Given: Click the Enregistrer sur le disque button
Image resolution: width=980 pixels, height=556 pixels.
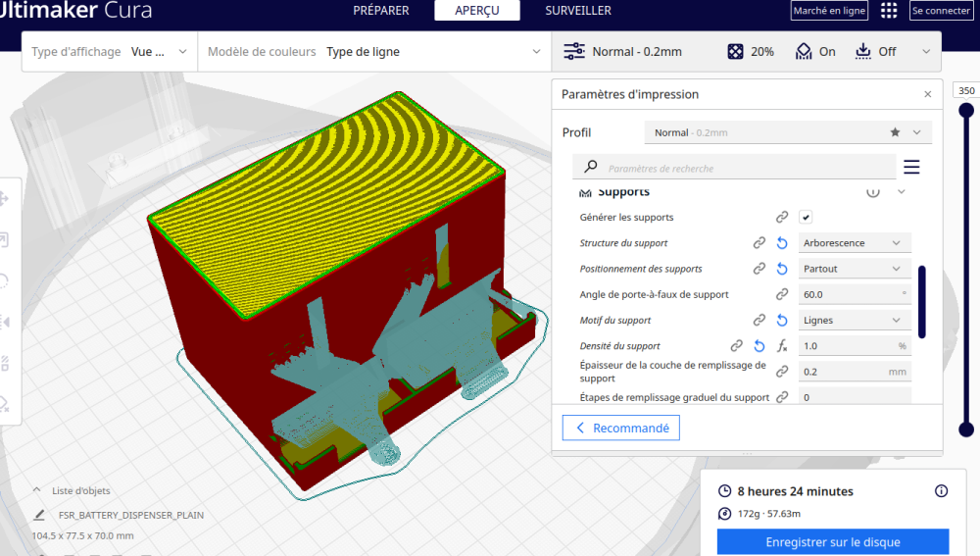Looking at the screenshot, I should pyautogui.click(x=832, y=541).
